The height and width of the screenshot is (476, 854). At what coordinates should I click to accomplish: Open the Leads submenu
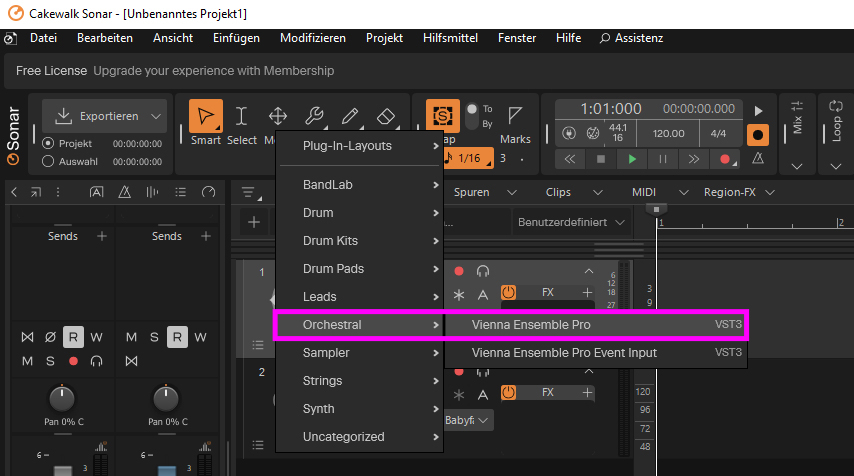coord(359,297)
